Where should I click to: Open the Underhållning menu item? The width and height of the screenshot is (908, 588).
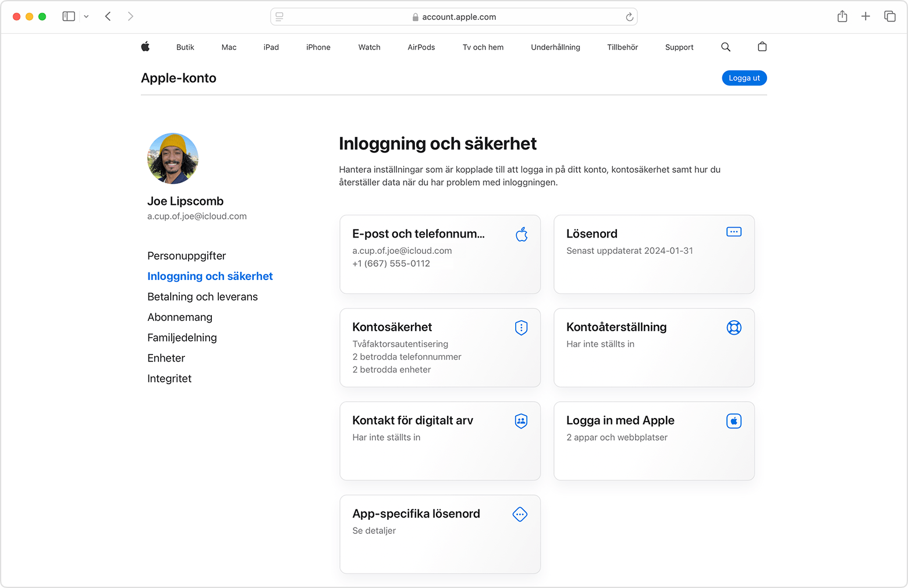(x=555, y=47)
